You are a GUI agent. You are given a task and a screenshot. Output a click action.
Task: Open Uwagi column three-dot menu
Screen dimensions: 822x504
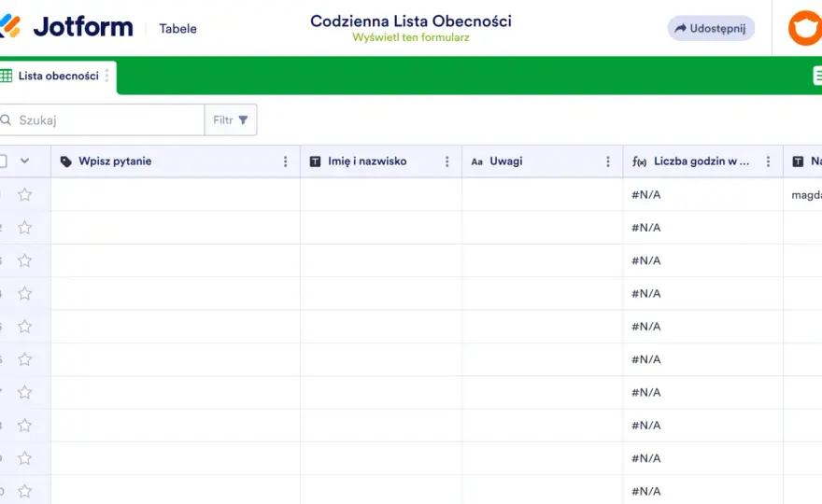608,161
